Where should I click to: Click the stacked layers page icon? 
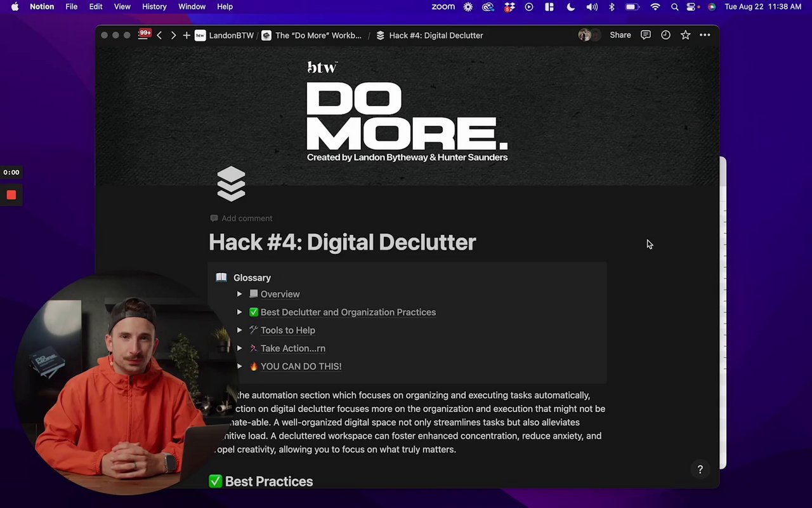pyautogui.click(x=231, y=184)
